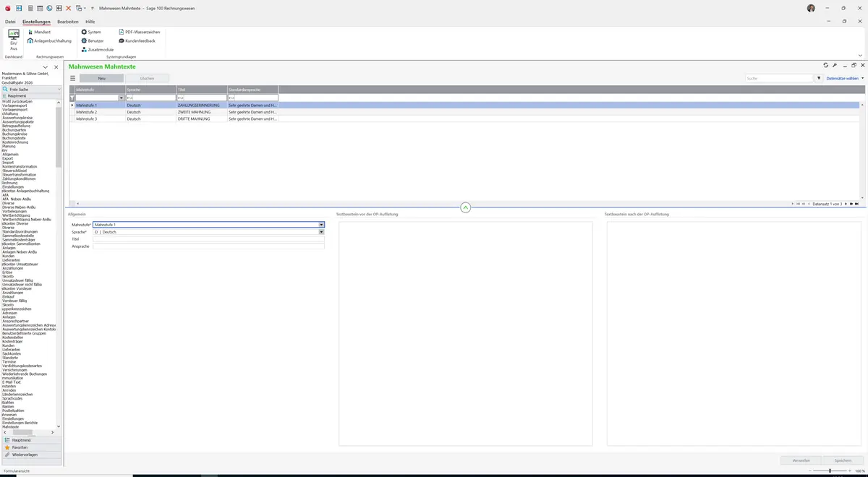Click the red X icon in quick access toolbar
Screen dimensions: 868x477
pyautogui.click(x=68, y=8)
